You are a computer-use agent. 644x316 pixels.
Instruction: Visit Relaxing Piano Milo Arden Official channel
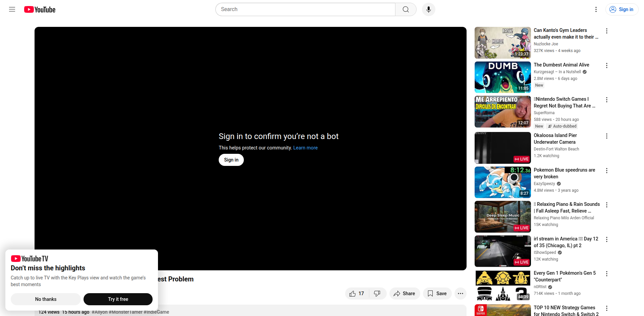564,218
